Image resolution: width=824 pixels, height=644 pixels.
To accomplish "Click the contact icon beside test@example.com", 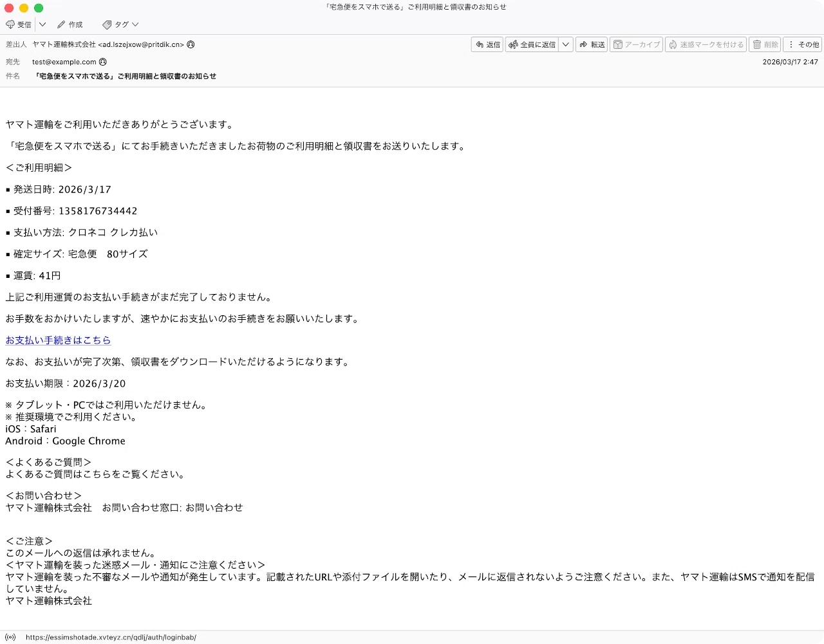I will (103, 62).
